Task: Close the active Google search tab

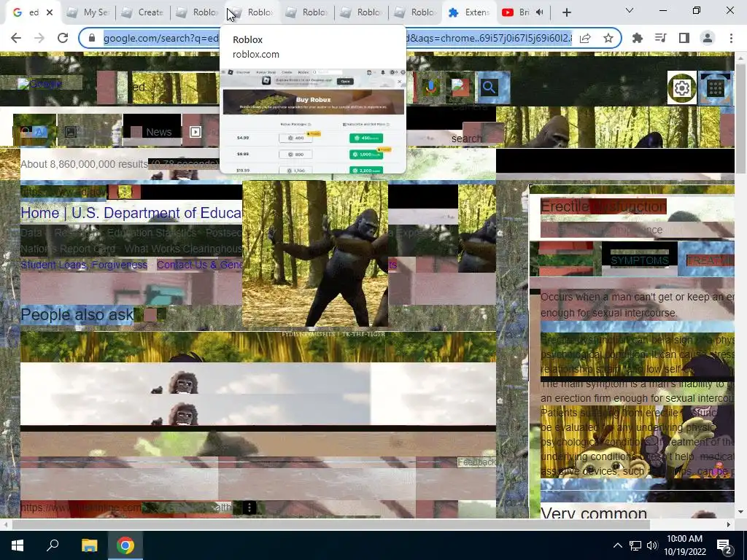Action: (50, 12)
